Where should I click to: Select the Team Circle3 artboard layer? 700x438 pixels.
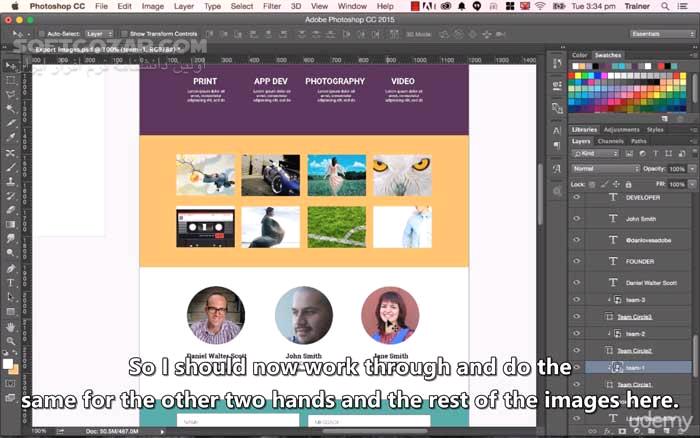pos(634,317)
